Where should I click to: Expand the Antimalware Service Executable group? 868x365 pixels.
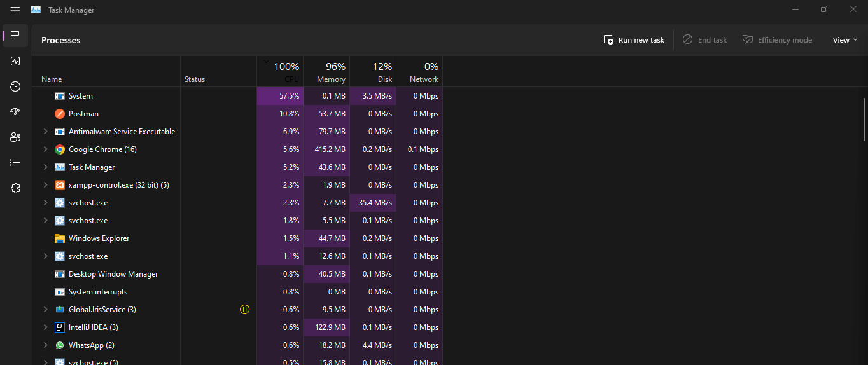click(45, 132)
